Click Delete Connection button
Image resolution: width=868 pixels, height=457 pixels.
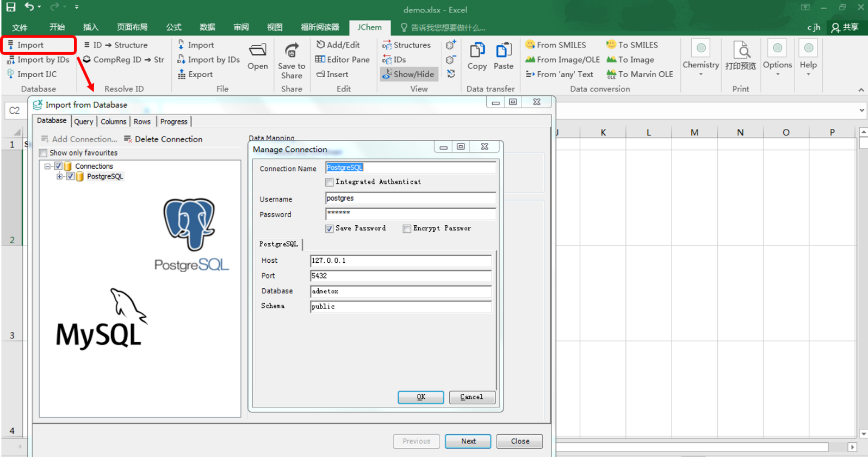[x=163, y=139]
